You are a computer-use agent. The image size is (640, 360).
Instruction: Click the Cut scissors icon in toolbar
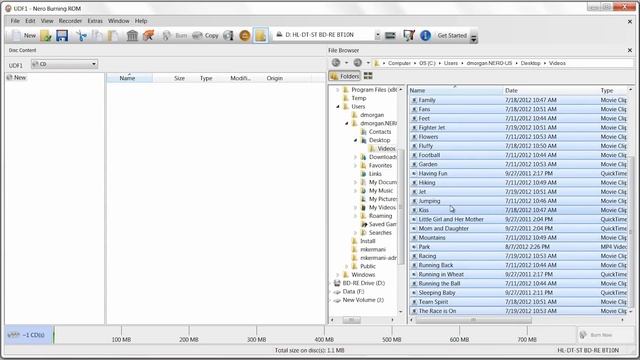click(x=82, y=36)
